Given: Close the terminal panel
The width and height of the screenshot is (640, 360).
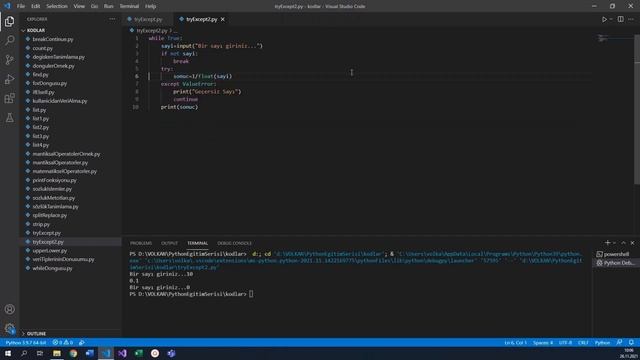Looking at the screenshot, I should tap(632, 243).
